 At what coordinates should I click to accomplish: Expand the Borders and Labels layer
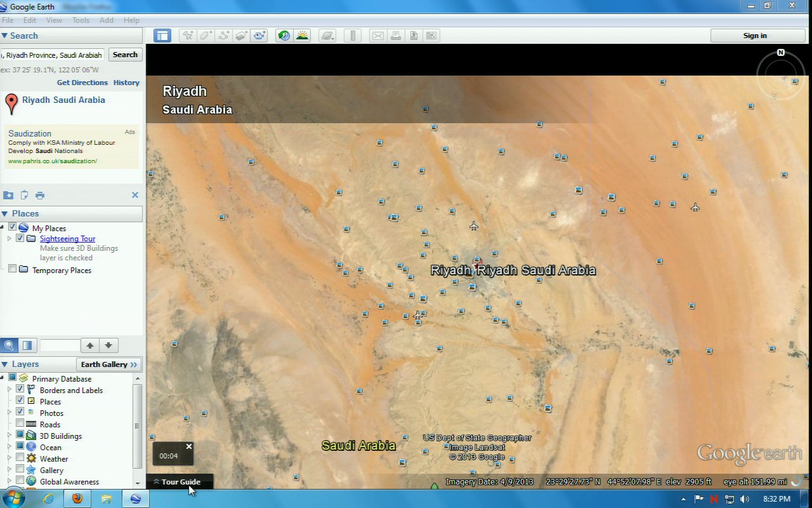click(x=10, y=390)
